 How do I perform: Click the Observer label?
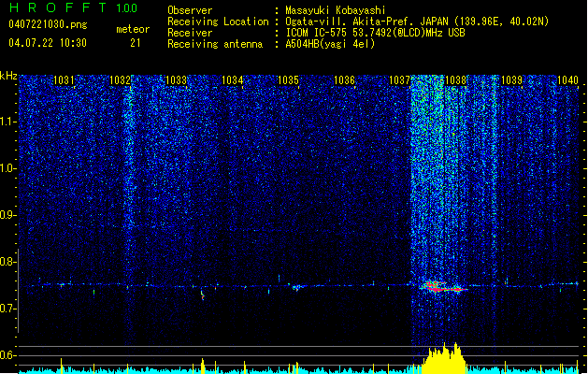(x=190, y=10)
